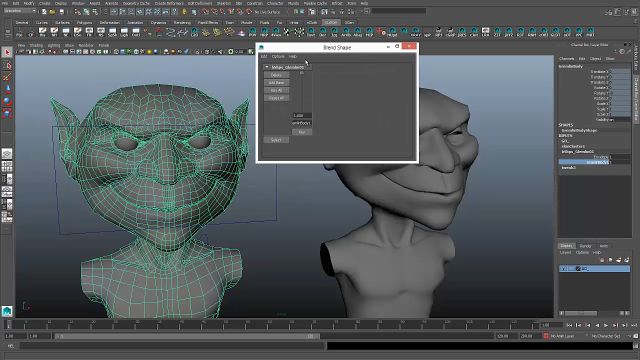Click Reset All button in Blend Shape window
Image resolution: width=640 pixels, height=360 pixels.
(276, 98)
